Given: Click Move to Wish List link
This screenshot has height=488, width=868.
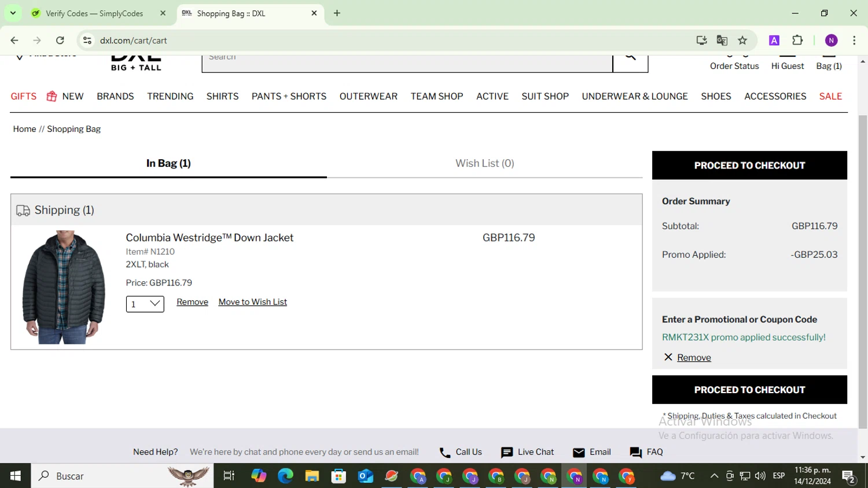Looking at the screenshot, I should [x=253, y=302].
